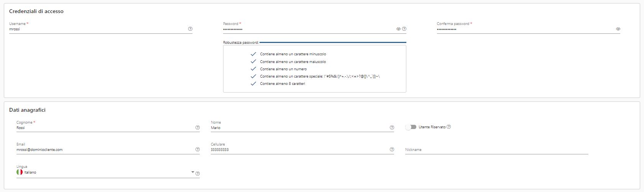The height and width of the screenshot is (192, 644).
Task: Click the Italiano language selection
Action: [x=30, y=172]
